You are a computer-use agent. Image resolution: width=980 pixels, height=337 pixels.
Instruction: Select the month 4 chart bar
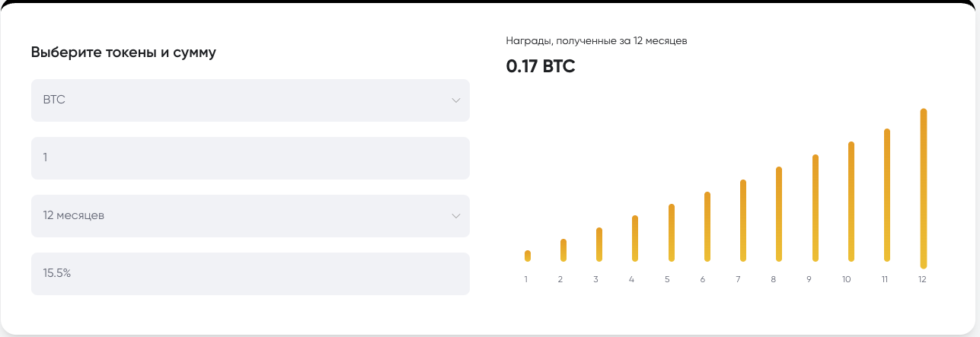(635, 239)
